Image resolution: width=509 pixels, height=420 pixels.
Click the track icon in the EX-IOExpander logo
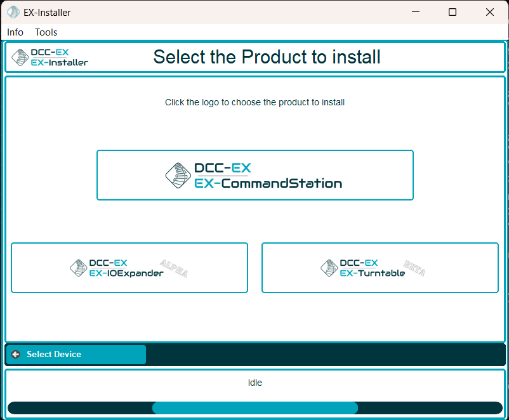(78, 268)
